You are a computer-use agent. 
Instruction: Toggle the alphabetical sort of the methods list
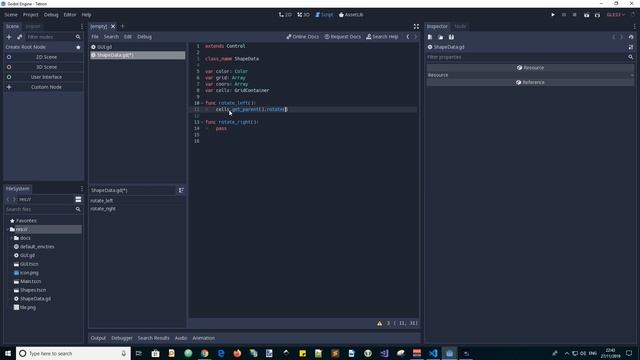coord(181,190)
